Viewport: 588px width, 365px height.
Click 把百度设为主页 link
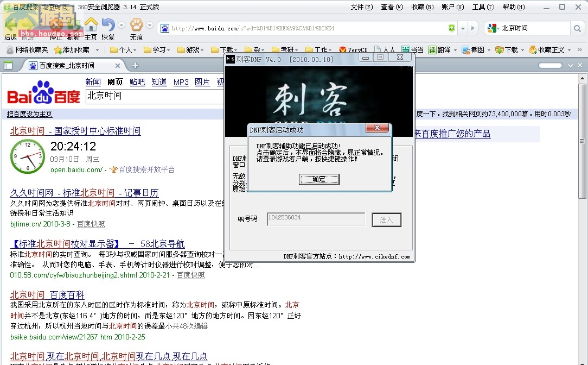(x=30, y=114)
